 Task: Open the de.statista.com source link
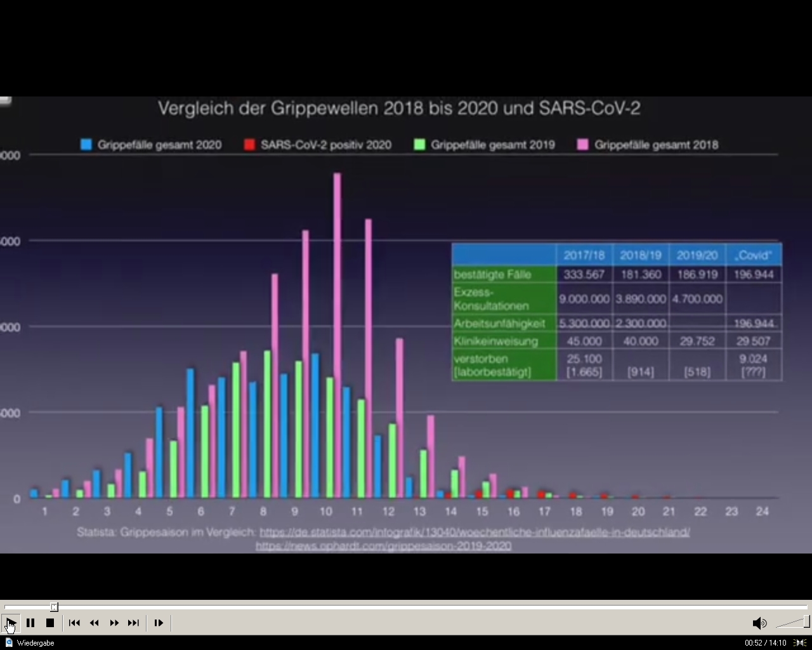click(x=474, y=532)
